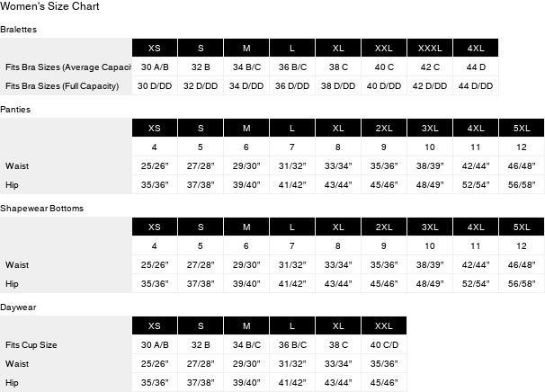Select the 44 D cell in Bralettes
The image size is (545, 392).
coord(476,67)
